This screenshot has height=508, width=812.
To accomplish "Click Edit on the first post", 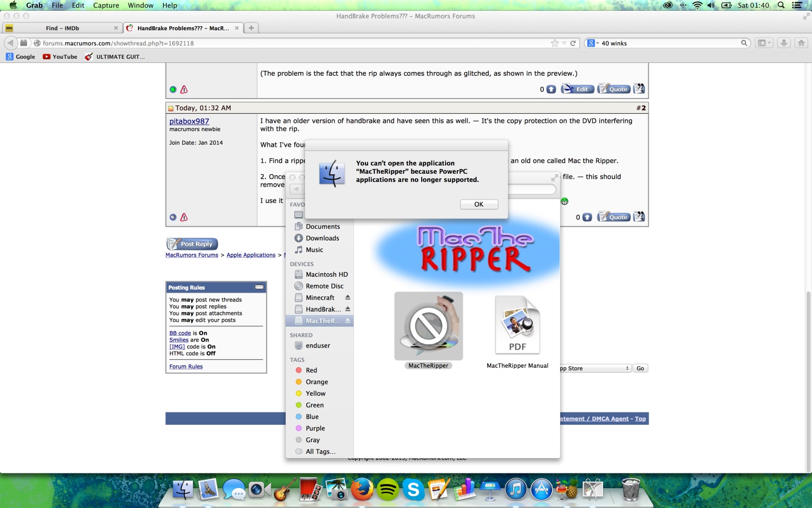I will click(x=577, y=89).
